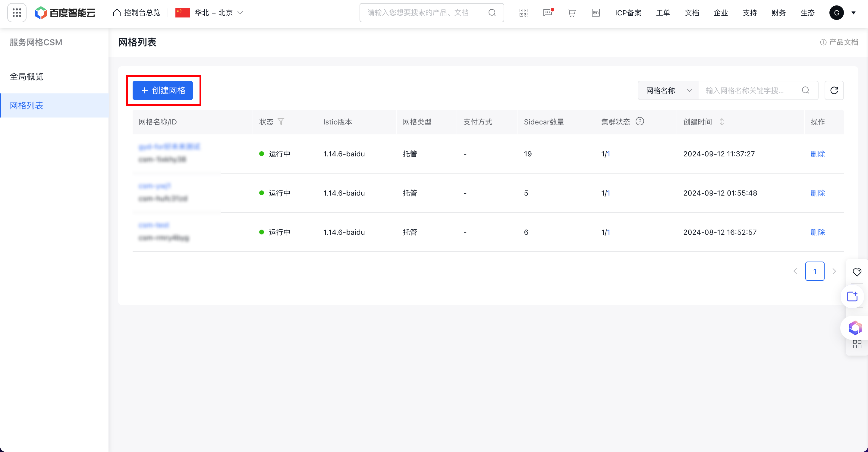
Task: Go to next page arrow
Action: [x=834, y=271]
